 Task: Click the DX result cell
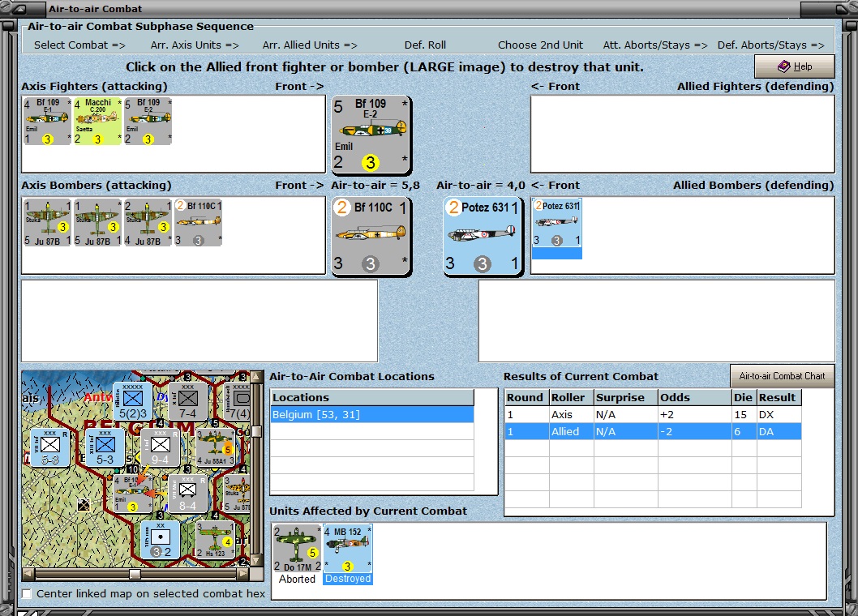[779, 415]
